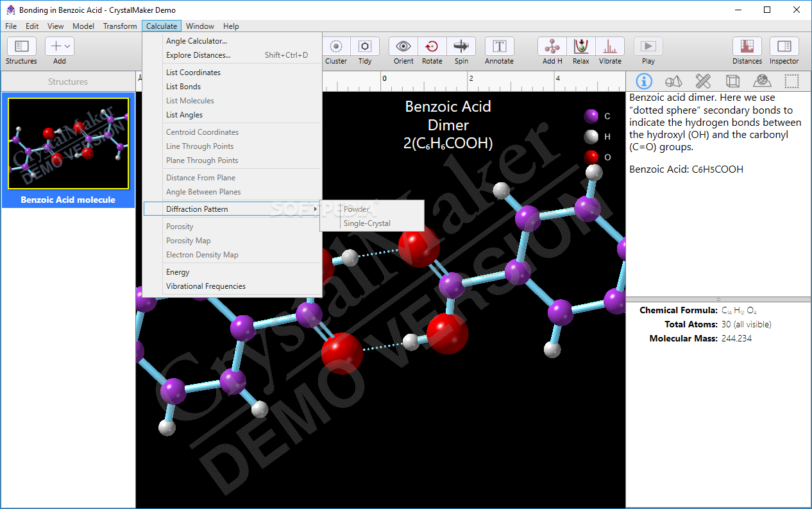The width and height of the screenshot is (812, 509).
Task: Expand the Add button dropdown arrow
Action: click(67, 46)
